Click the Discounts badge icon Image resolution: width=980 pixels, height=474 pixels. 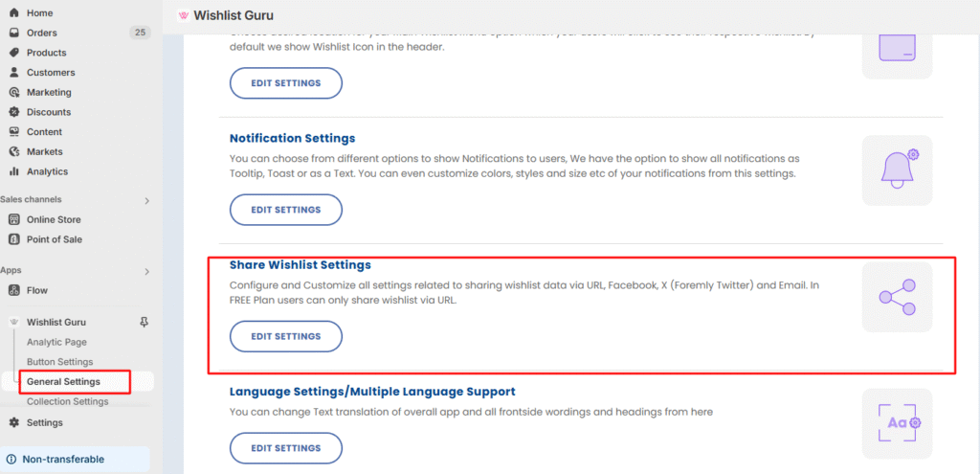pos(14,113)
